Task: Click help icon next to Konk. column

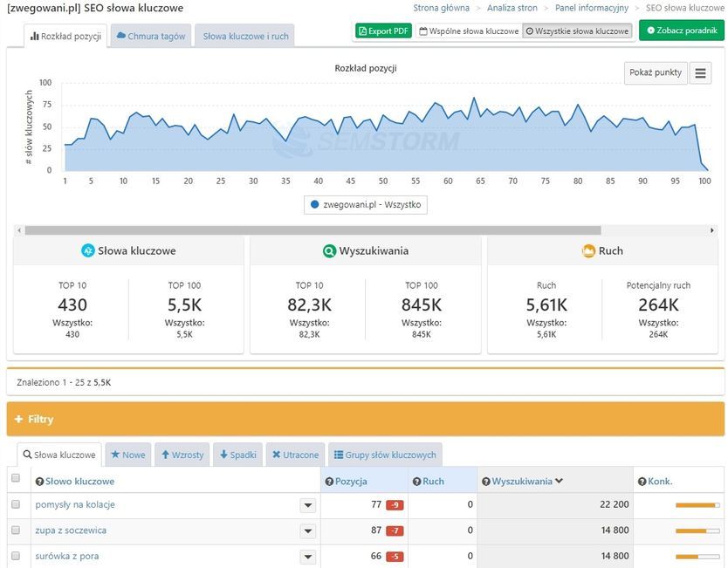Action: click(642, 482)
